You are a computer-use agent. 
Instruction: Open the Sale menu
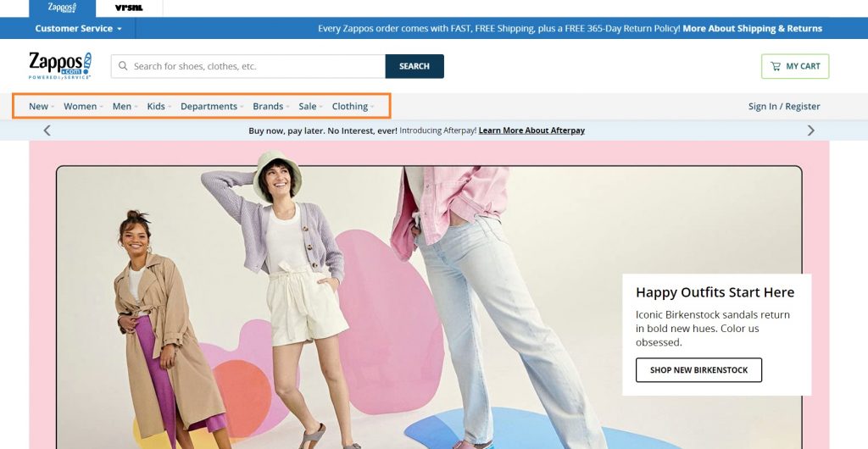[310, 107]
